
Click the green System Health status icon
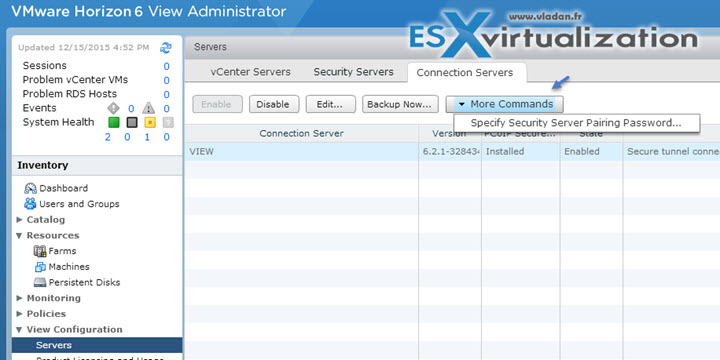tap(114, 123)
